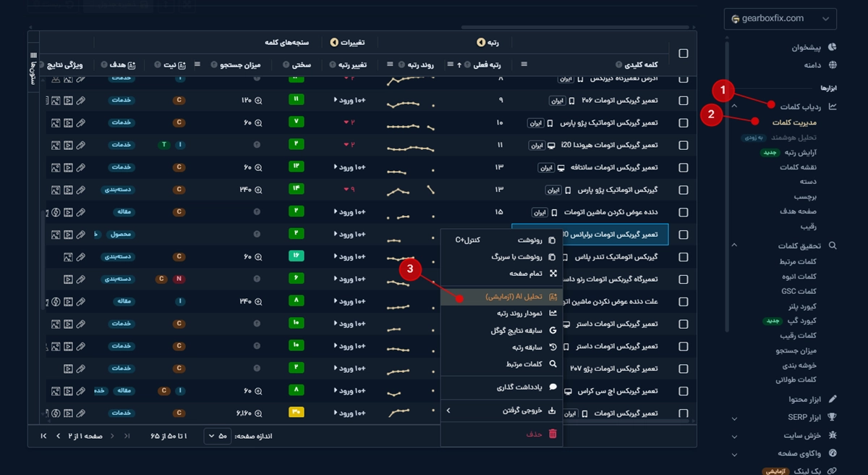The height and width of the screenshot is (475, 868).
Task: Click the speech bubble icon for یادداشت گذاری
Action: tap(553, 387)
